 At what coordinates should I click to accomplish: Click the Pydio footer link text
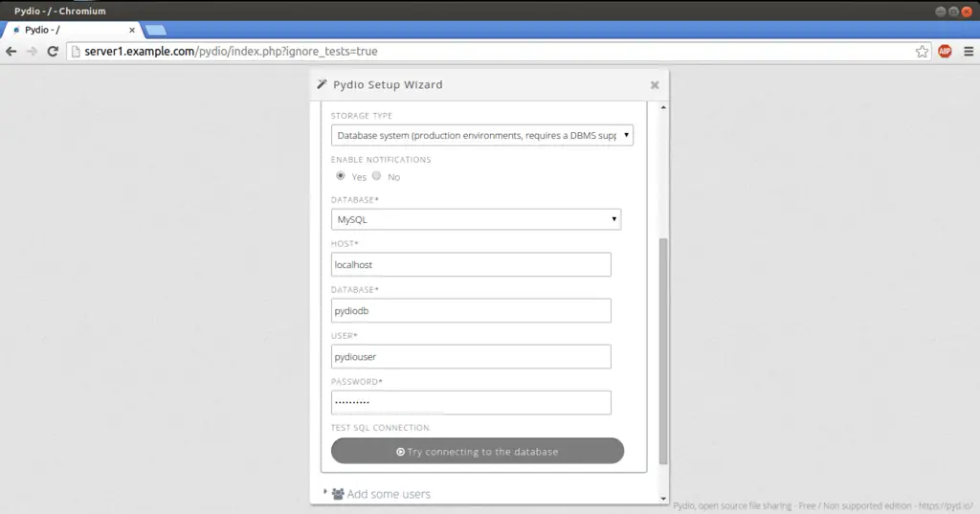point(822,506)
